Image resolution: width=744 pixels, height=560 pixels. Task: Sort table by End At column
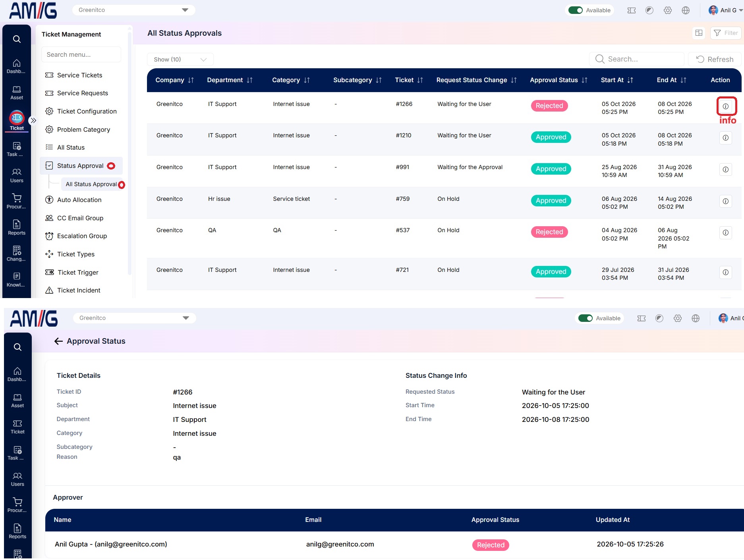point(683,80)
